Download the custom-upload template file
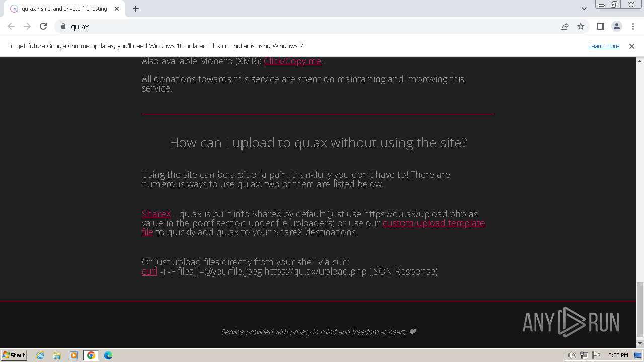 pos(434,223)
